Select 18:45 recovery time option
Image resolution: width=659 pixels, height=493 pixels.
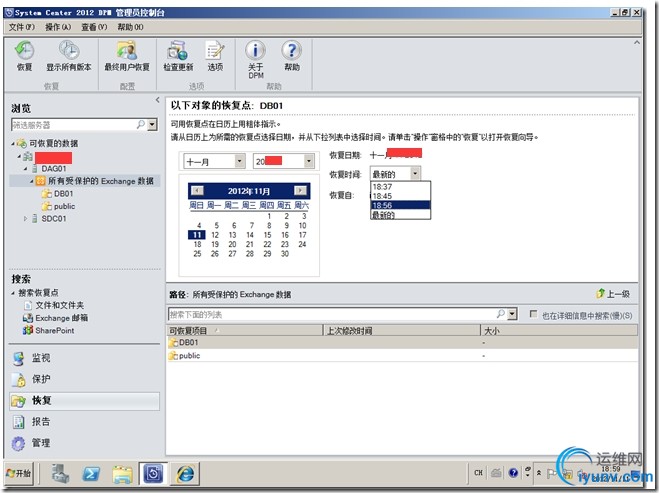click(401, 196)
